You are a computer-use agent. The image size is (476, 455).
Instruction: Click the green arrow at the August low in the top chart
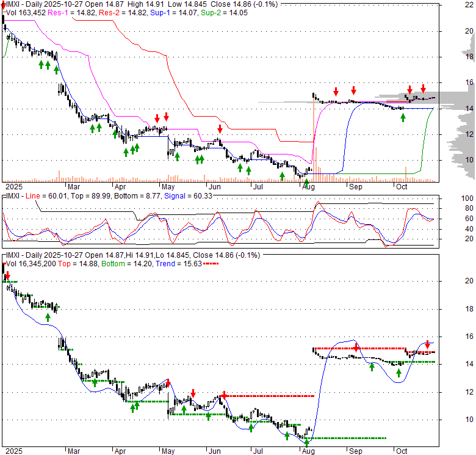pos(306,181)
